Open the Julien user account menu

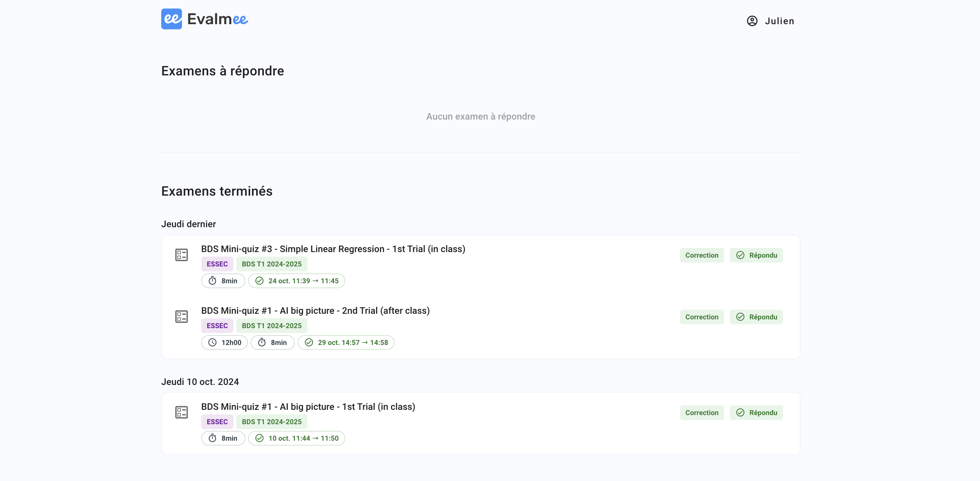pyautogui.click(x=770, y=21)
